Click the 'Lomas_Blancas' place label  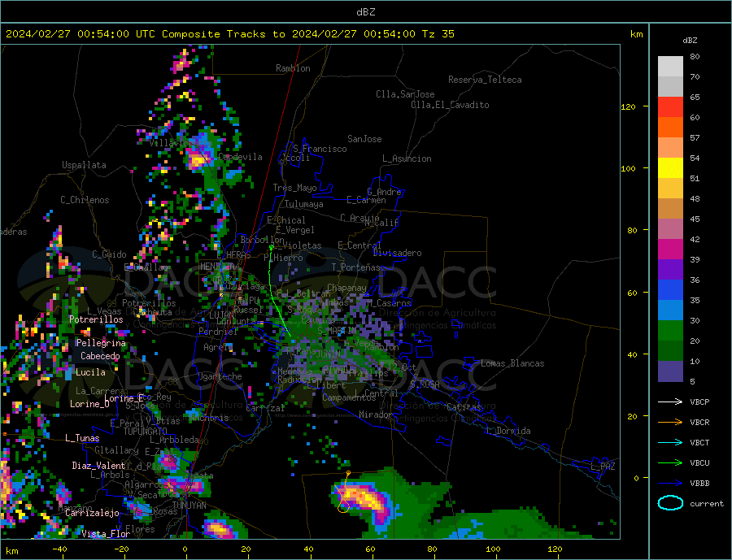click(512, 363)
